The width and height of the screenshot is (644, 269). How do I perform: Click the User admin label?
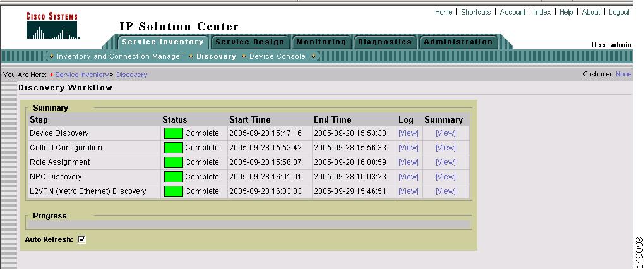[x=611, y=45]
